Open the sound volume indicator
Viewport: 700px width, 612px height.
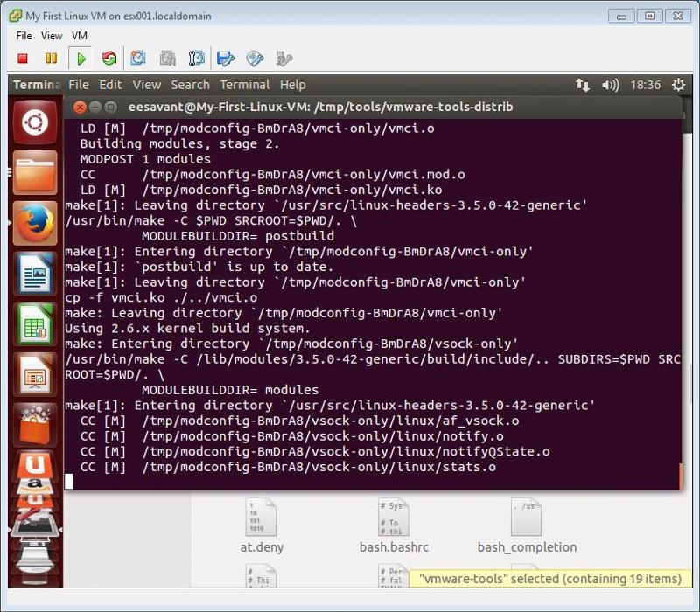click(x=610, y=85)
